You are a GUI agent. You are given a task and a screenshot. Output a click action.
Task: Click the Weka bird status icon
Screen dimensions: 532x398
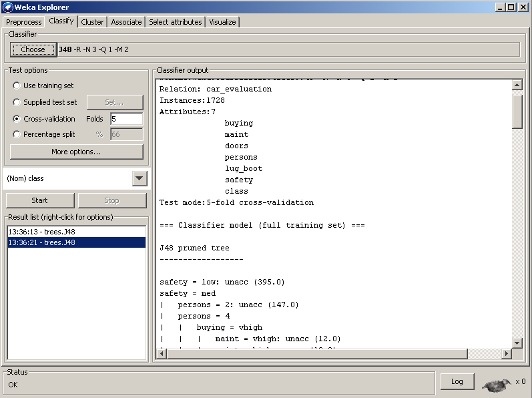coord(497,385)
